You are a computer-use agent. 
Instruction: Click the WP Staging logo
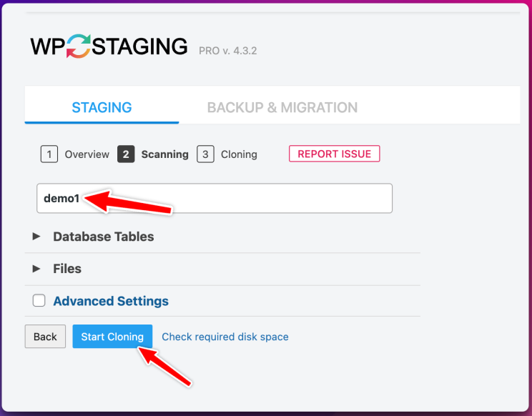point(109,46)
